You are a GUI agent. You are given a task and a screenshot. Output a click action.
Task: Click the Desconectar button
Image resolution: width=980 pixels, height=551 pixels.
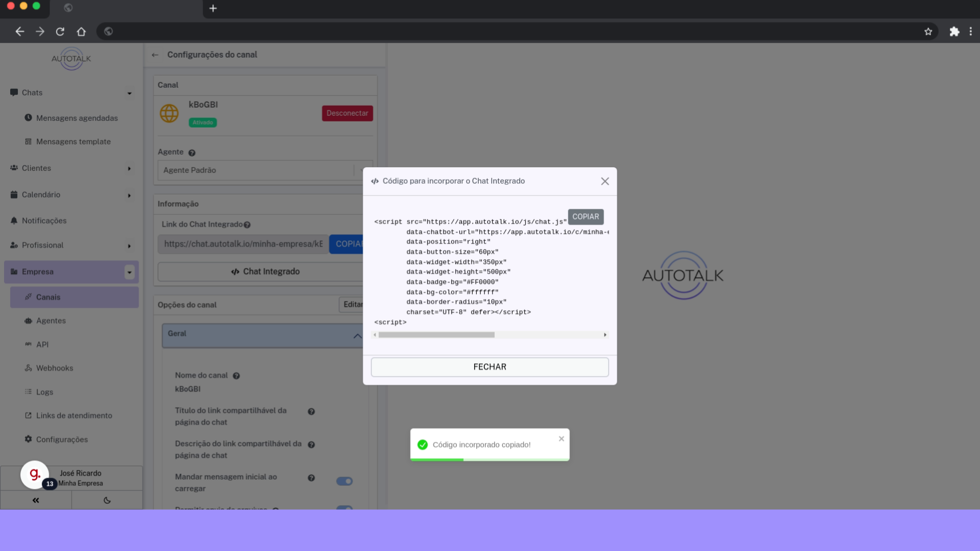click(347, 113)
